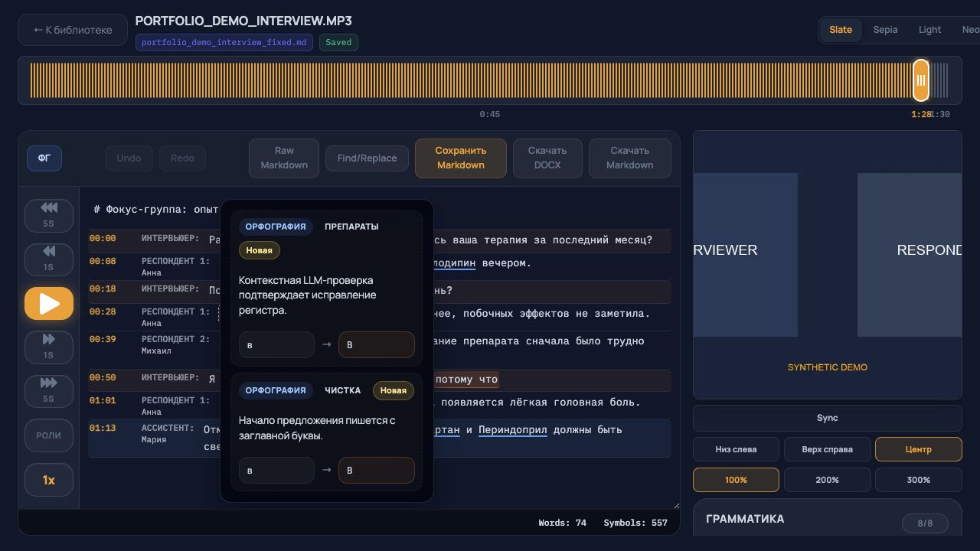Select the Sepia theme tab
The height and width of the screenshot is (551, 980).
click(x=885, y=30)
